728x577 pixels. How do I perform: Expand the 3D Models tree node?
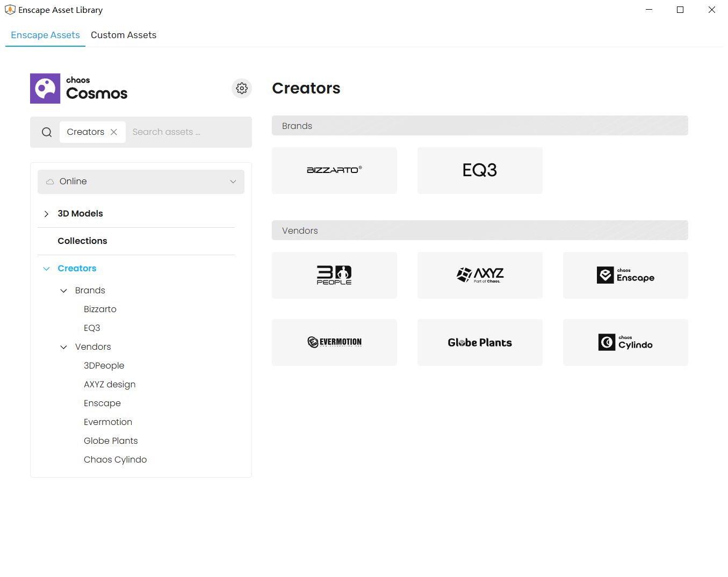click(x=46, y=214)
